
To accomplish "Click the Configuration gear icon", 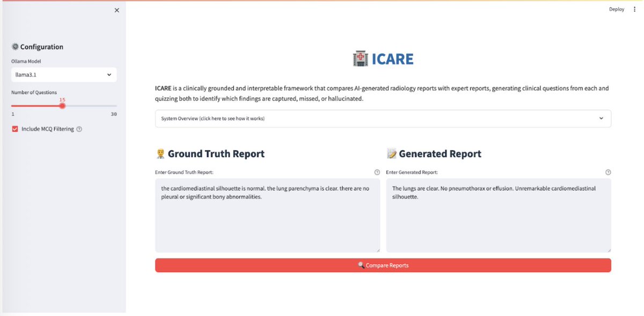I will click(15, 47).
